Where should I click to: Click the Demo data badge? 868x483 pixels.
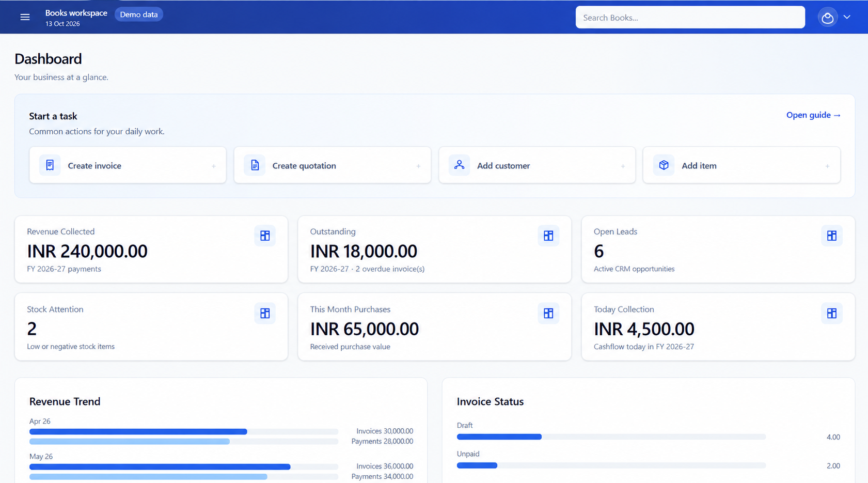[x=139, y=14]
